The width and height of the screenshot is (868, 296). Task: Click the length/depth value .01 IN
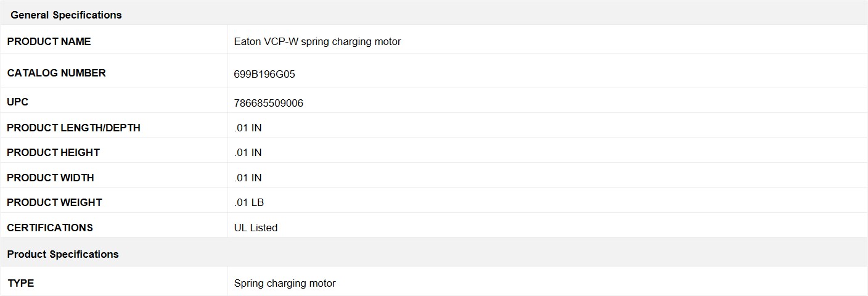click(x=248, y=128)
